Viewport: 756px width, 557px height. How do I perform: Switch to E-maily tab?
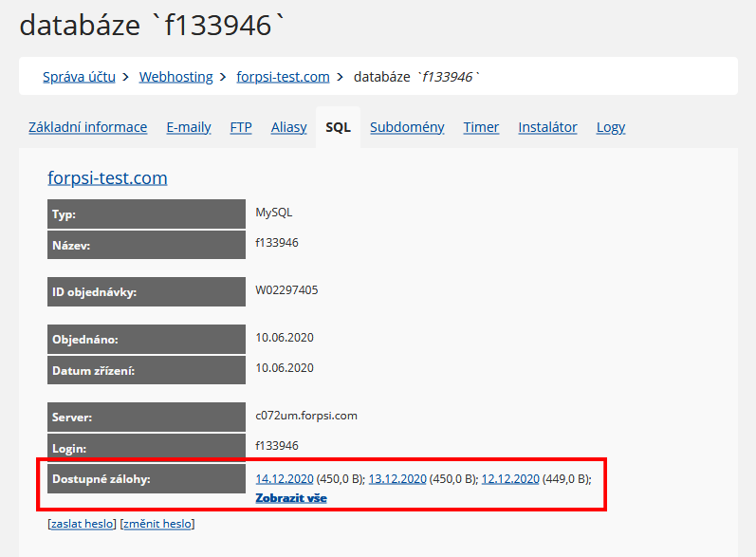(x=189, y=127)
